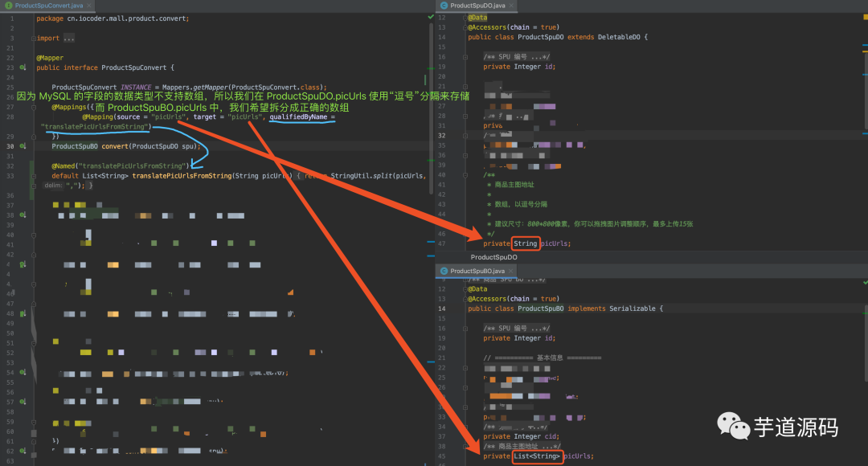This screenshot has height=466, width=868.
Task: Expand the folded import block
Action: coord(34,39)
